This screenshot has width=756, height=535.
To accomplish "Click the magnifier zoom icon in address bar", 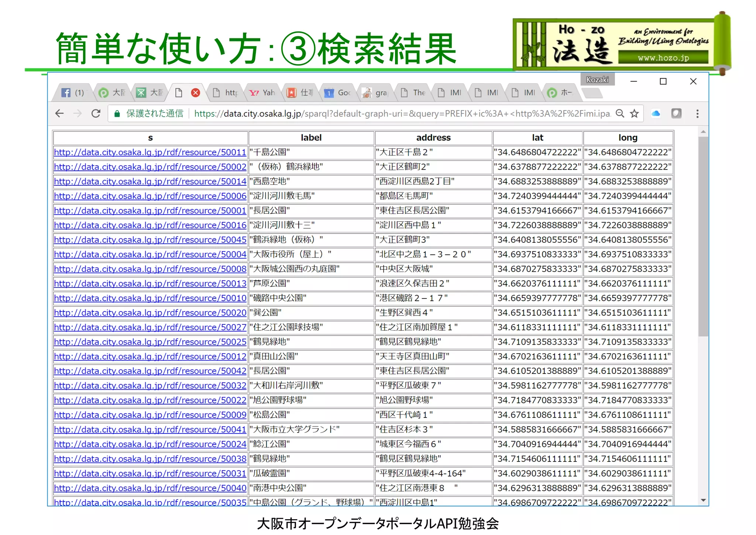I will [620, 113].
